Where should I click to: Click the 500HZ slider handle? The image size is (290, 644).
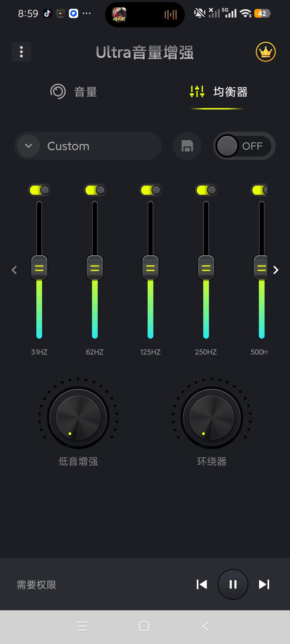(x=261, y=268)
